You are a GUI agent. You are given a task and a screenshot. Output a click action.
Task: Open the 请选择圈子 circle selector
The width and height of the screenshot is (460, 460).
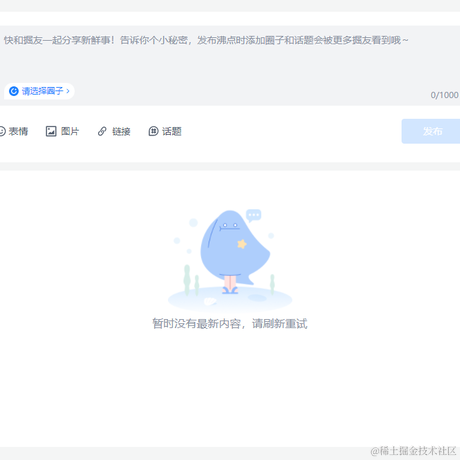tap(39, 91)
